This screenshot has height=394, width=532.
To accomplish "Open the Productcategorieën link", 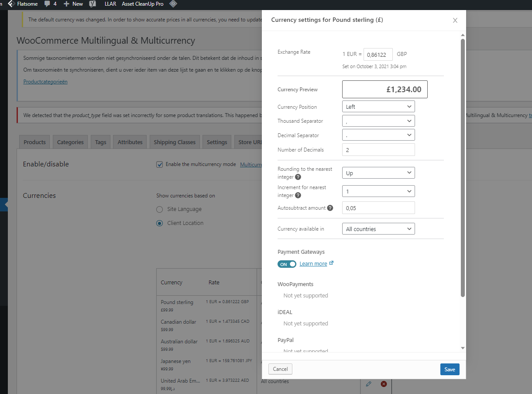I will (45, 82).
